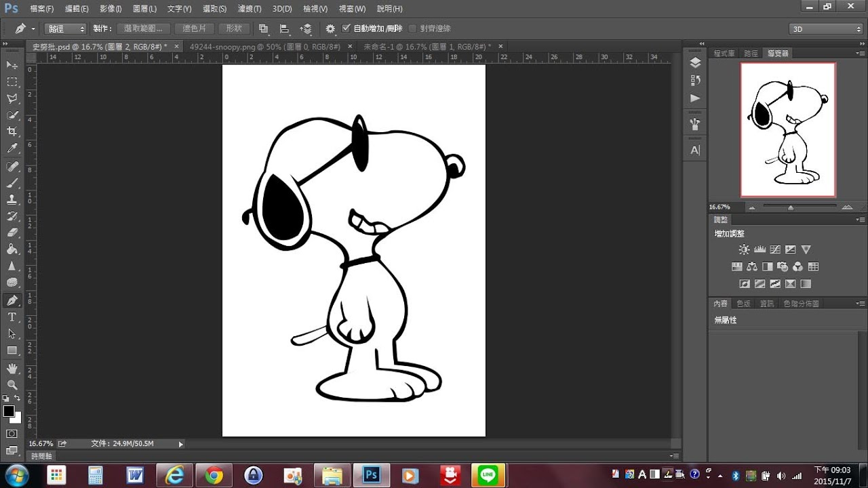This screenshot has height=488, width=868.
Task: Open the 調整 panel flyout menu
Action: (x=860, y=220)
